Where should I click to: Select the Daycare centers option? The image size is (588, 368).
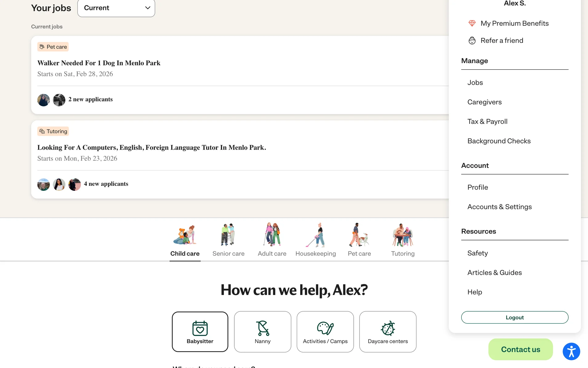pos(388,332)
